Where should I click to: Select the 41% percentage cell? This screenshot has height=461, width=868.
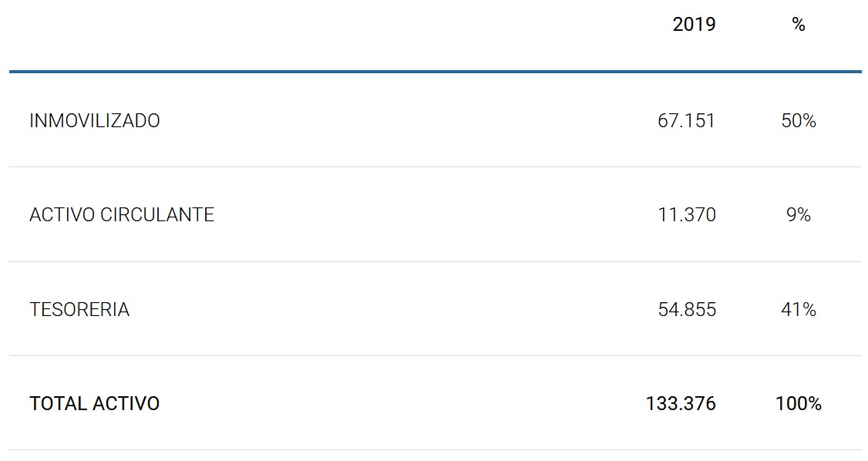798,310
